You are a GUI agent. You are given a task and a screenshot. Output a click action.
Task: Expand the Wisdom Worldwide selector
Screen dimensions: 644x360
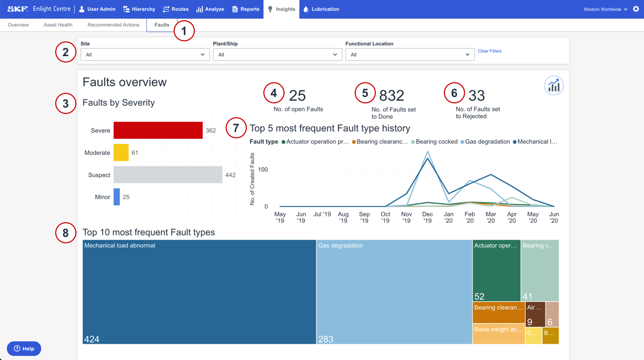[604, 9]
